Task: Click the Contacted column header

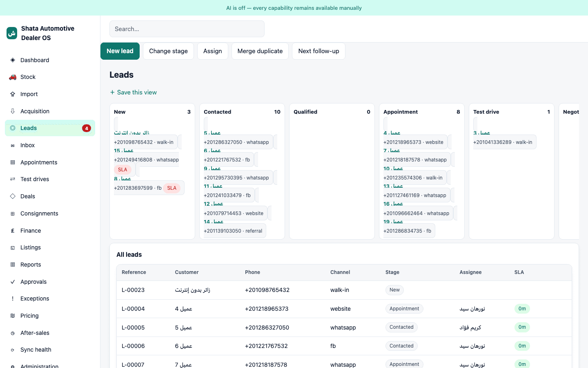Action: 242,112
